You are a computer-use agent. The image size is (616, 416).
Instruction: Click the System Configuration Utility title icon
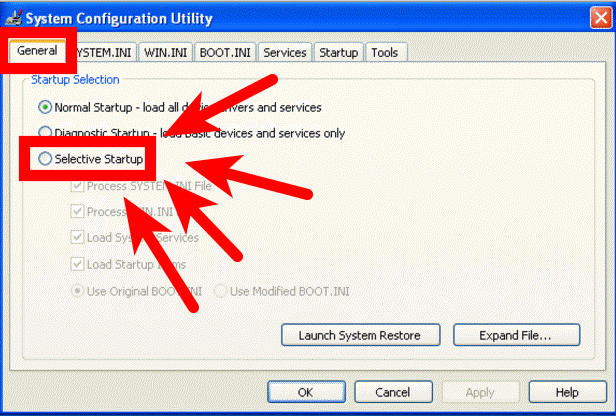(14, 18)
